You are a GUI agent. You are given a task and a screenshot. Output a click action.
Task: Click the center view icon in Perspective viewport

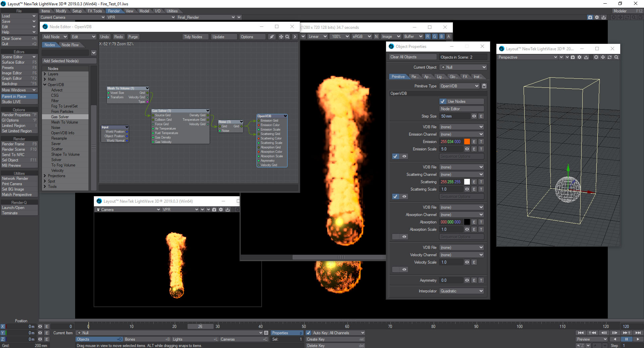596,57
